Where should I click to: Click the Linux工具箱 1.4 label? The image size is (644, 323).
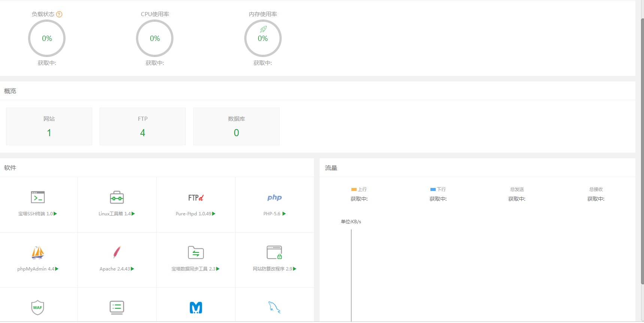pos(115,214)
